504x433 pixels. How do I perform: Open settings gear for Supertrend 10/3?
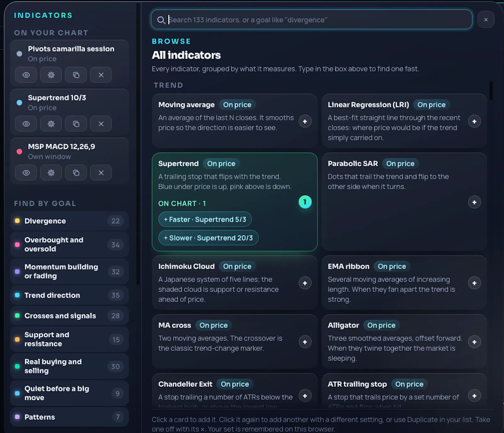(x=51, y=124)
